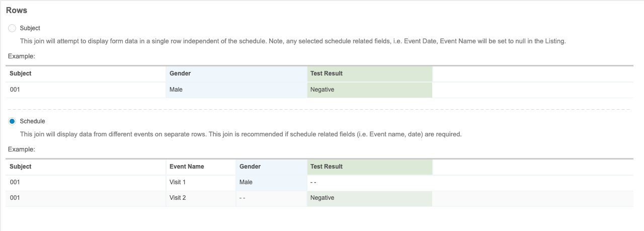Click the Rows section heading
The image size is (644, 231).
coord(17,10)
